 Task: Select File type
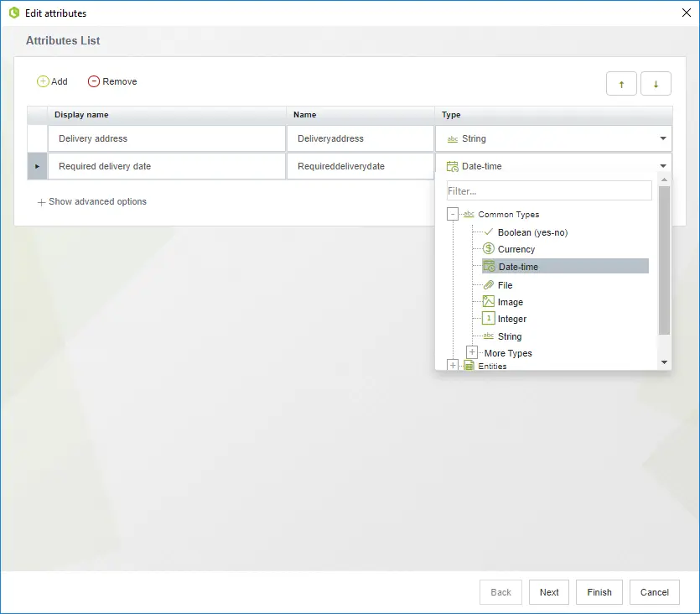tap(505, 285)
